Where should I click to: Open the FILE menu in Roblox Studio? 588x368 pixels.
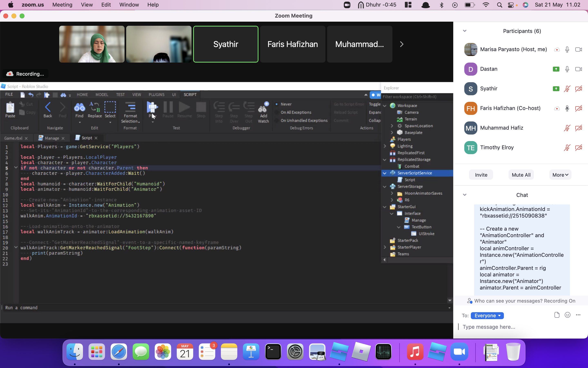[9, 94]
